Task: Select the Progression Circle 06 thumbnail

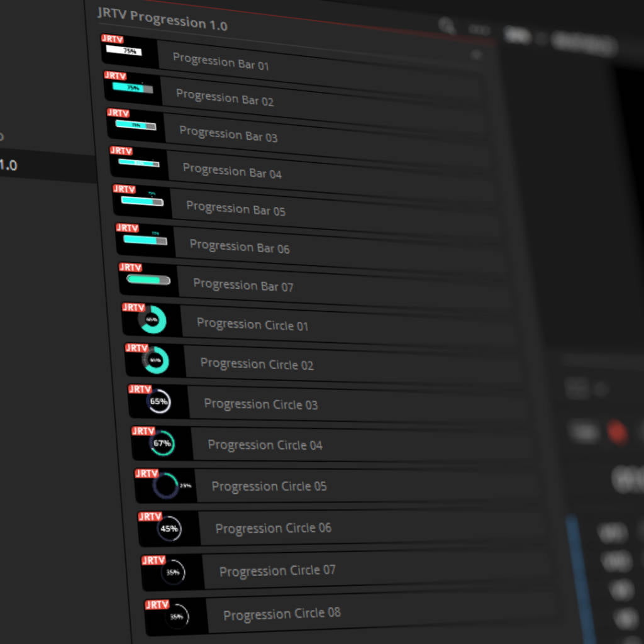Action: tap(169, 528)
